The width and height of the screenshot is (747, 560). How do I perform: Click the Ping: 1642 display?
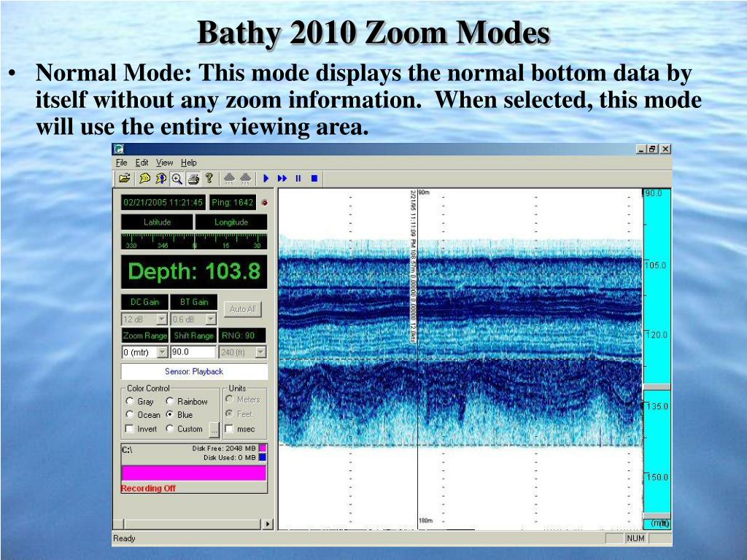pyautogui.click(x=233, y=203)
